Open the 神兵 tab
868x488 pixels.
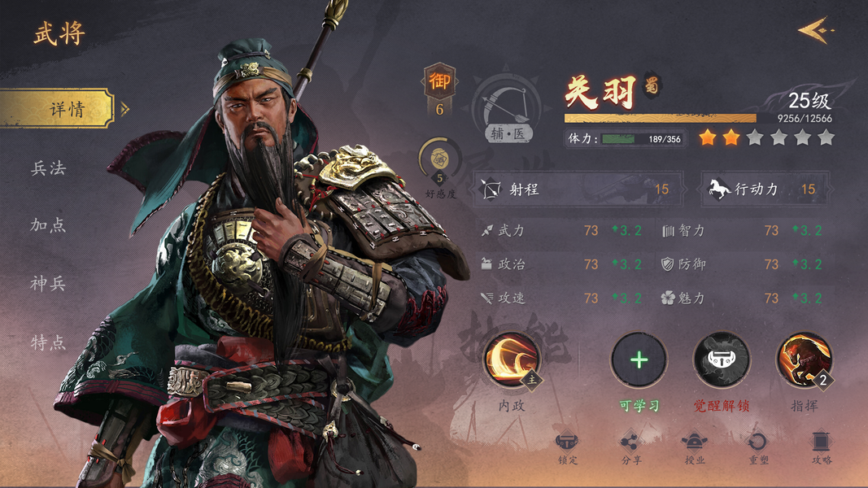tap(49, 284)
